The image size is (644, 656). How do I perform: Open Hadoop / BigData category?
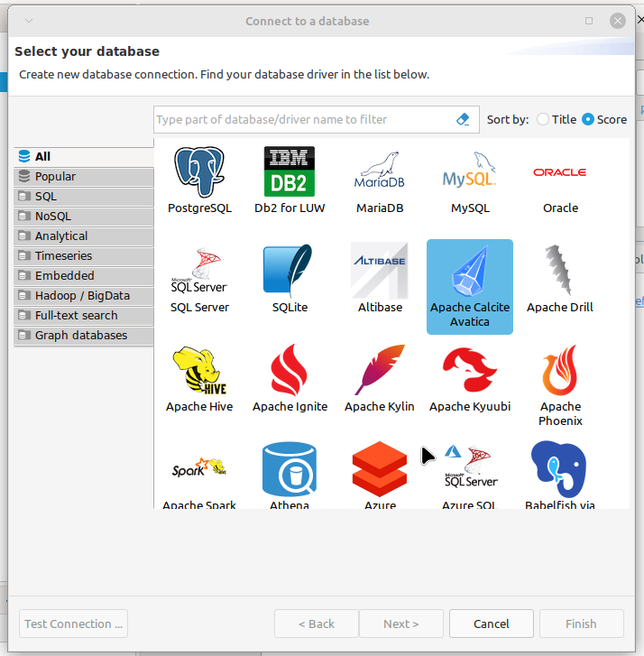click(84, 295)
